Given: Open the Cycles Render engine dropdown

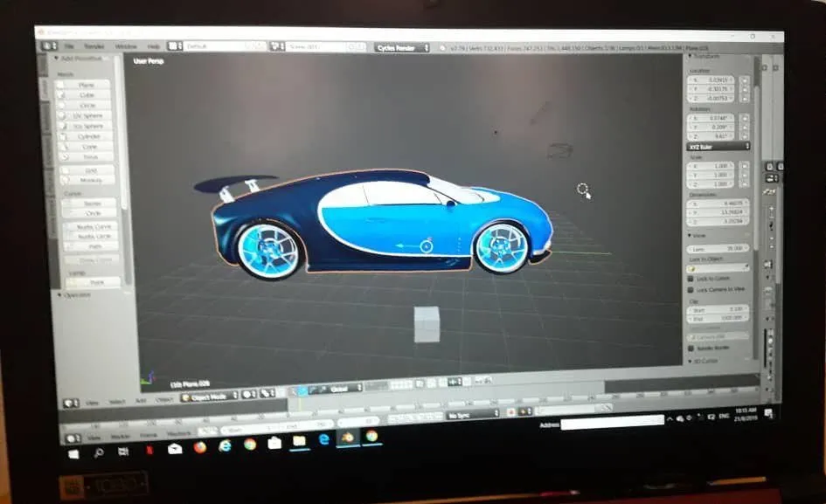Looking at the screenshot, I should click(x=402, y=48).
